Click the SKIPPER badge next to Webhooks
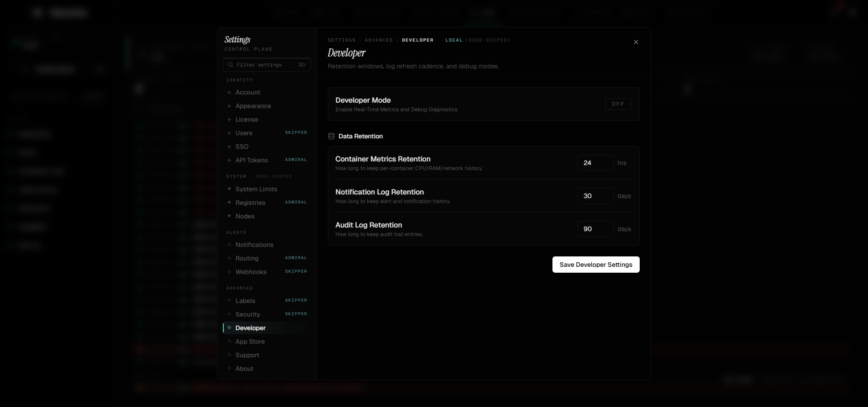 pyautogui.click(x=296, y=271)
